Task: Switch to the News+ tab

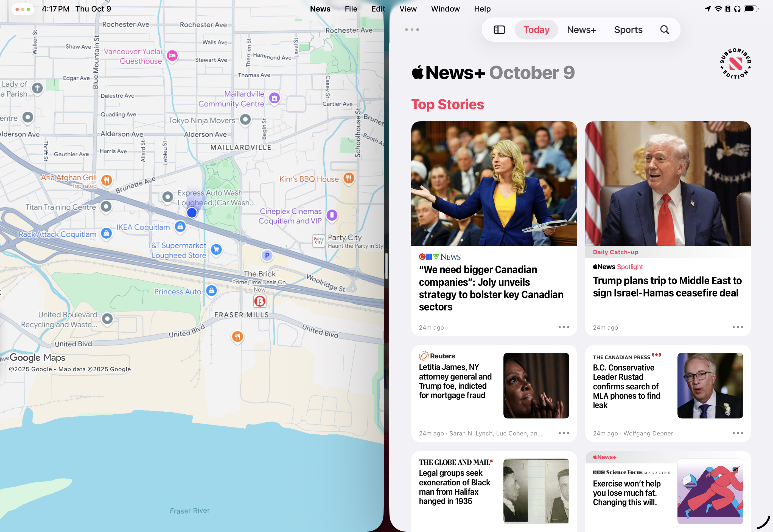Action: [x=581, y=30]
